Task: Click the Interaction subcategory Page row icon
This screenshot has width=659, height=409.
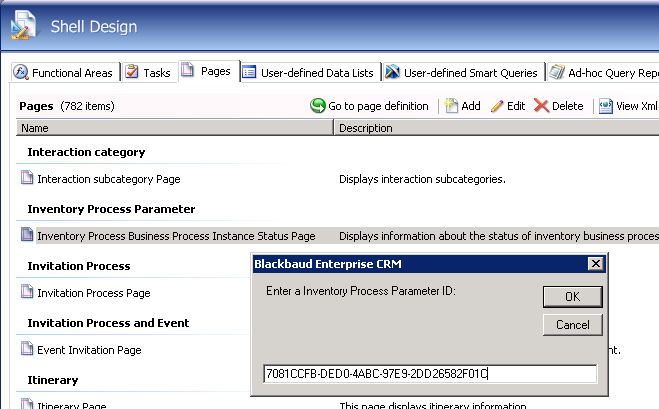Action: 27,177
